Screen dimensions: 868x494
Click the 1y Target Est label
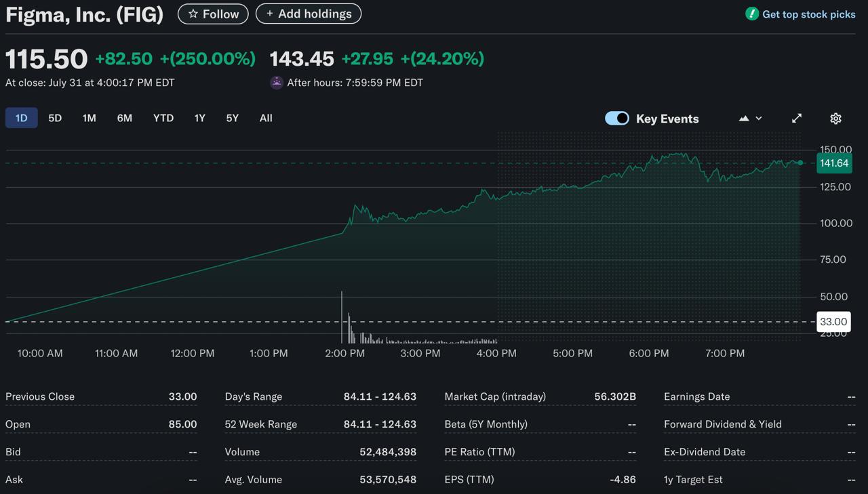coord(693,480)
